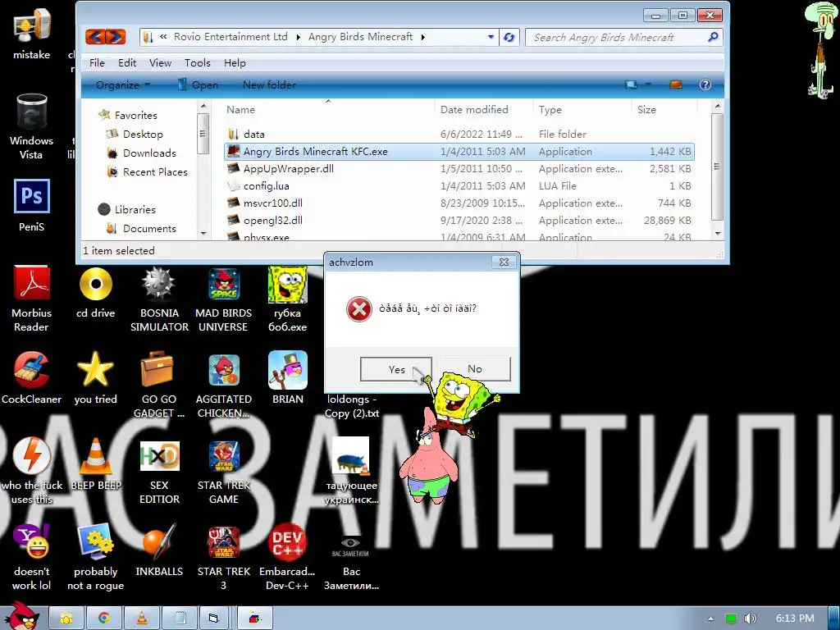Open the View menu
This screenshot has height=630, width=840.
160,62
